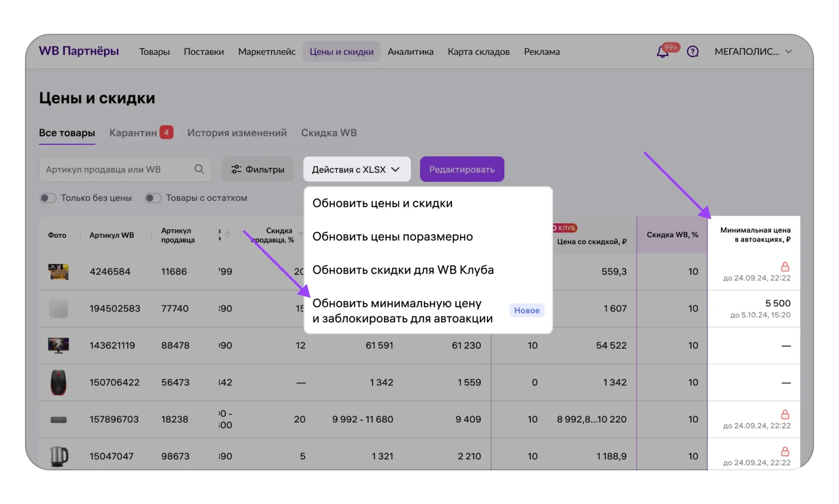Click into the 'Артикул продавца или WB' search field
Viewport: 839px width, 504px height.
click(x=125, y=169)
